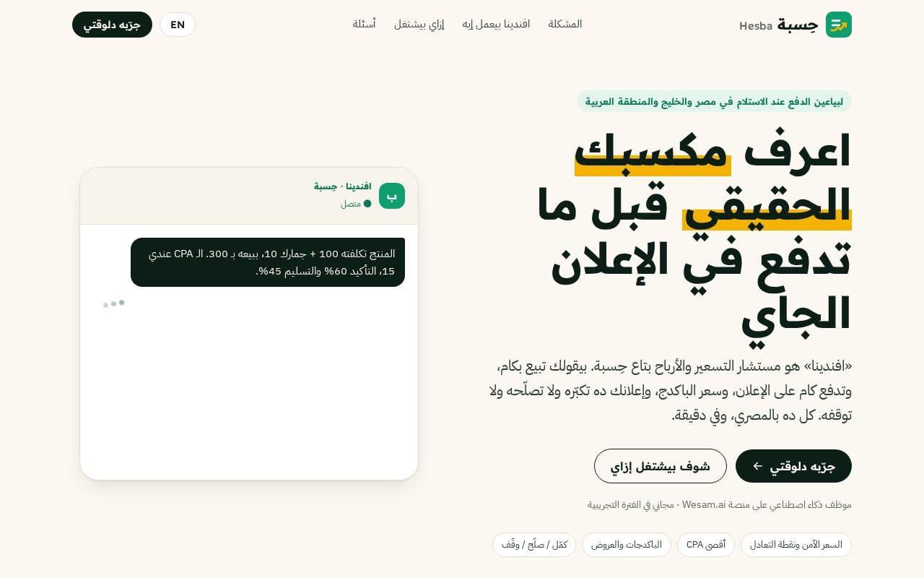Click the حِسبة Hesba brand name
The width and height of the screenshot is (924, 578).
pyautogui.click(x=779, y=25)
